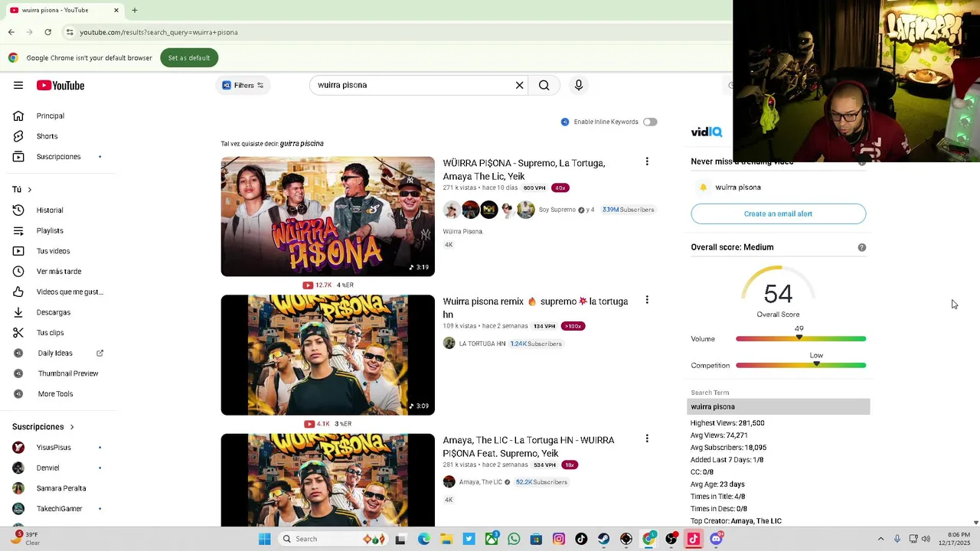Show hidden system tray icons
Image resolution: width=980 pixels, height=551 pixels.
coord(880,539)
